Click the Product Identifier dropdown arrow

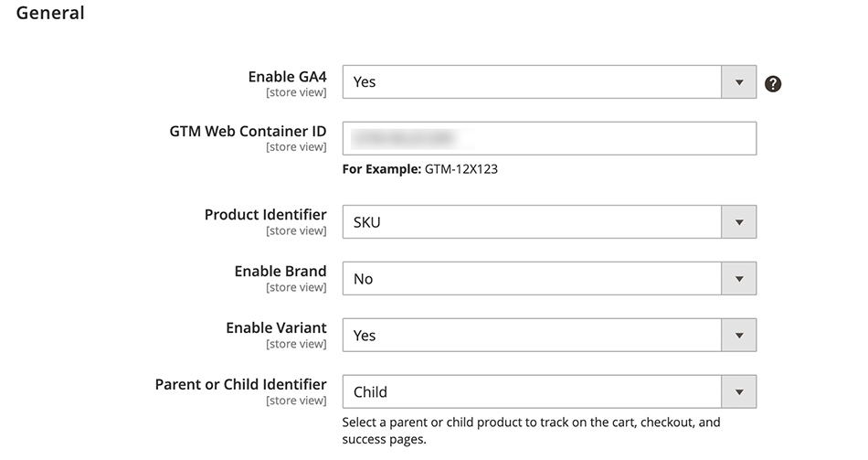[739, 222]
